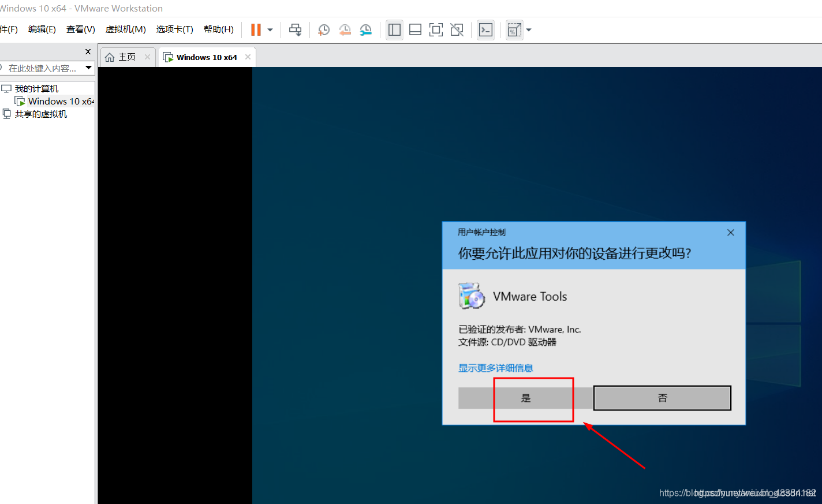This screenshot has width=822, height=504.
Task: Close the 主页 tab
Action: 147,57
